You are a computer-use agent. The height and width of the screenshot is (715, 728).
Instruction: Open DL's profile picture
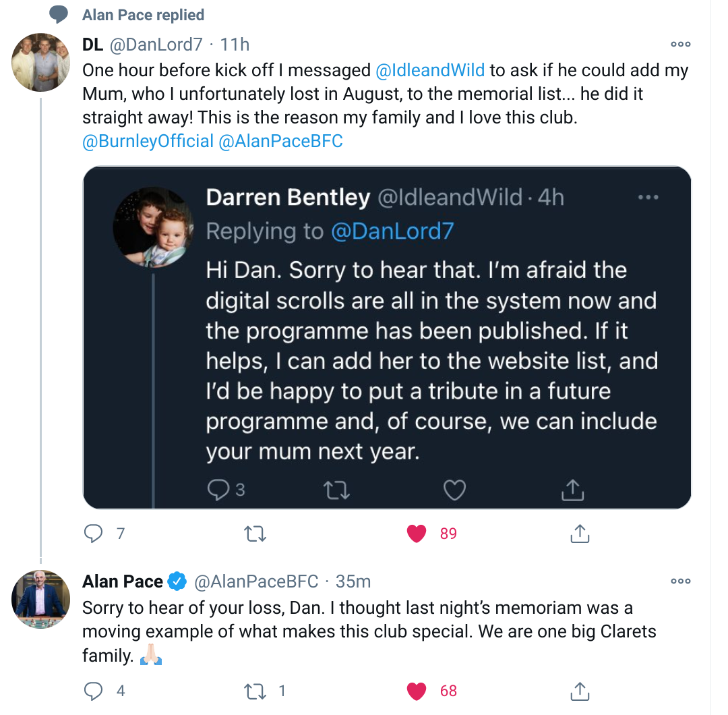[41, 62]
